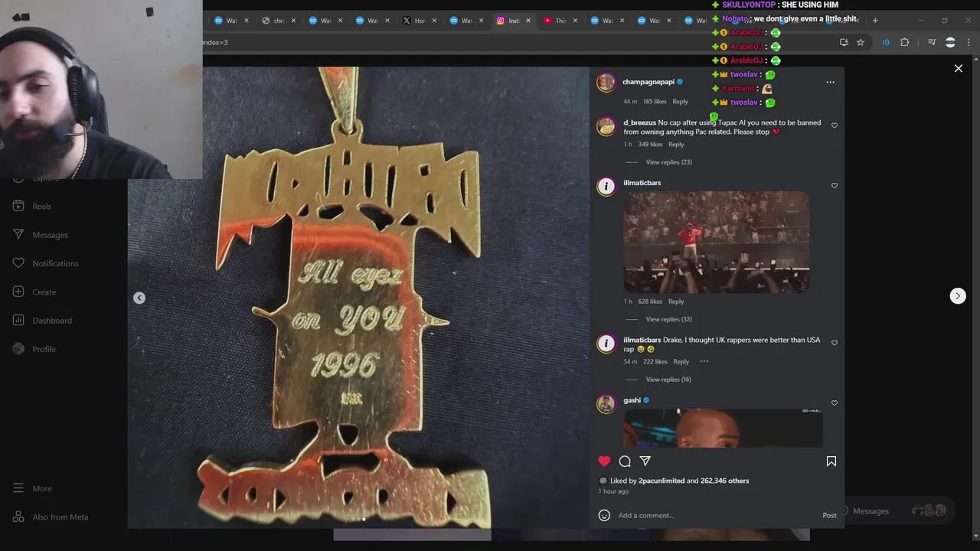Viewport: 980px width, 551px height.
Task: Go to previous photo in the carousel
Action: click(139, 298)
